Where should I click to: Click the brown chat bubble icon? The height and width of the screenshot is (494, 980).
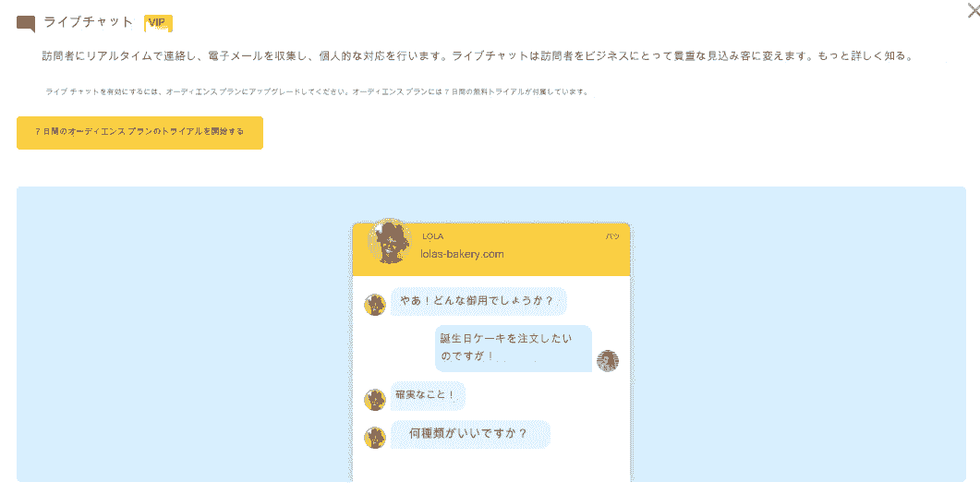tap(26, 24)
